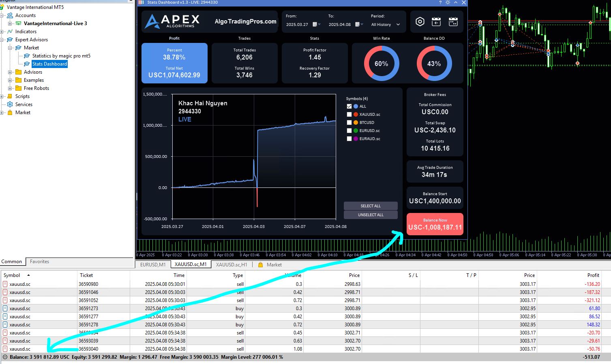Click the Balance Now USC-1,008,187.11 card

click(x=435, y=224)
